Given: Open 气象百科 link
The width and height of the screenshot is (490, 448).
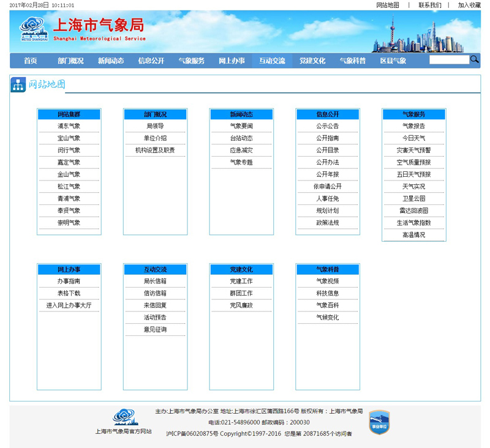Looking at the screenshot, I should click(328, 305).
